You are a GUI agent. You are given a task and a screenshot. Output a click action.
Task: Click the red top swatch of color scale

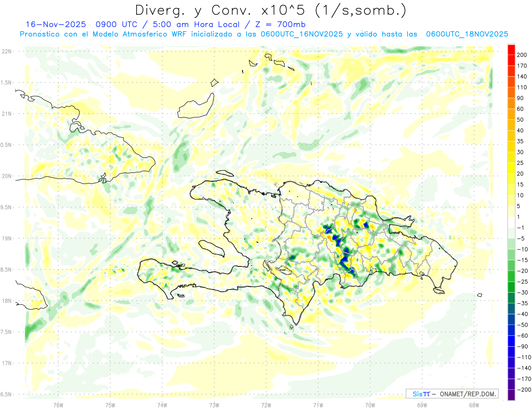point(512,50)
